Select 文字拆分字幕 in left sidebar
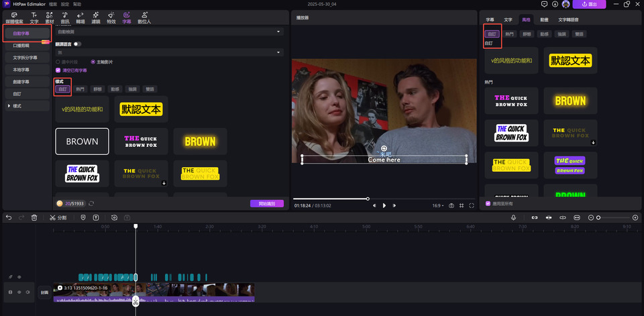This screenshot has height=316, width=644. point(27,58)
